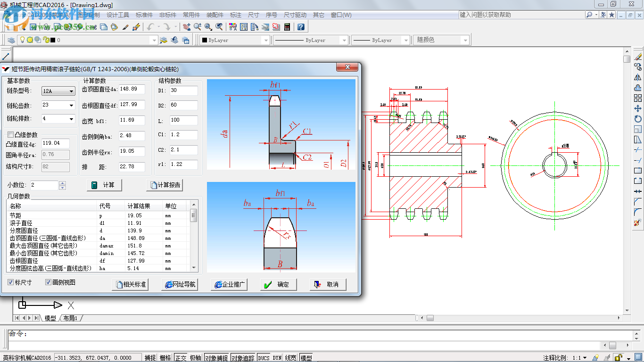Click the blue Help question mark icon

[301, 27]
